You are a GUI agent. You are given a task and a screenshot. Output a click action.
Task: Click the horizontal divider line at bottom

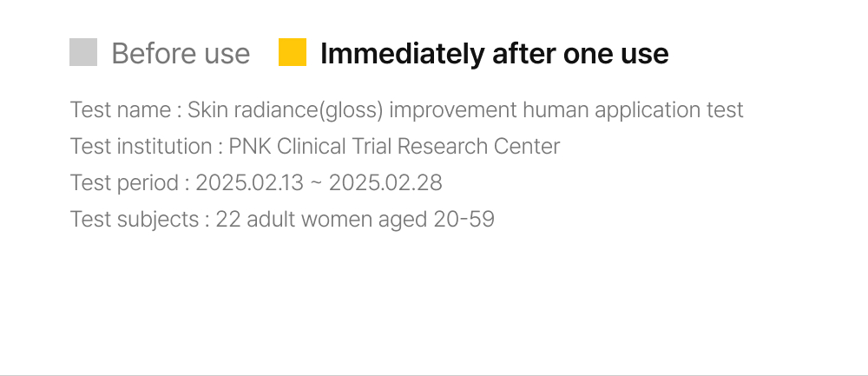click(434, 375)
